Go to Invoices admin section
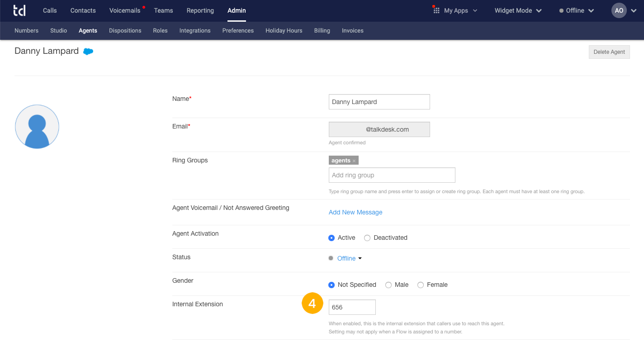The width and height of the screenshot is (644, 342). [x=353, y=31]
